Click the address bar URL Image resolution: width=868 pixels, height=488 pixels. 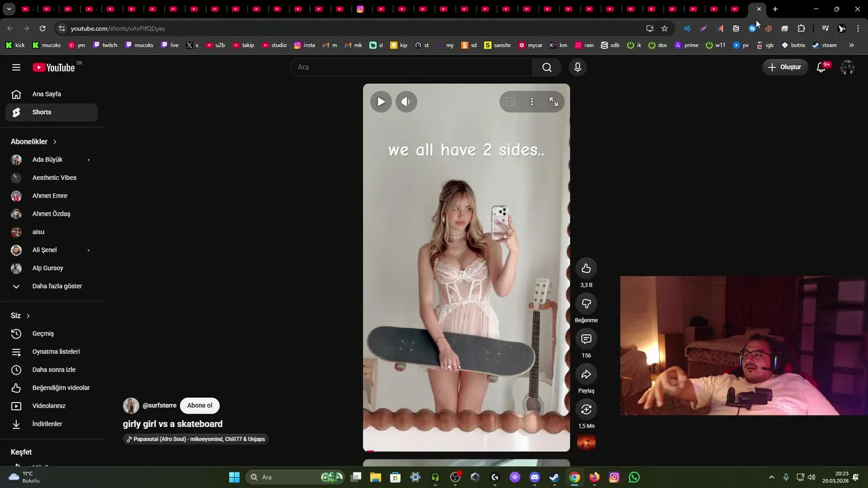click(x=118, y=28)
